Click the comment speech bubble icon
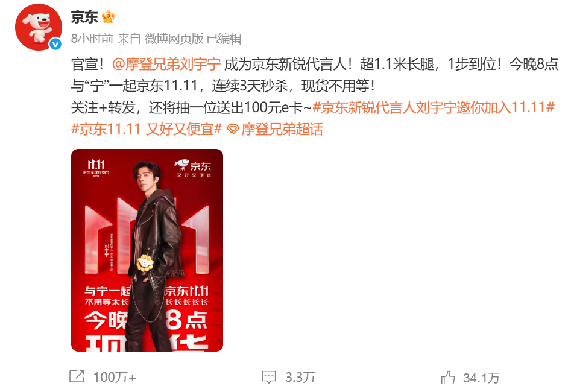Screen dimensions: 568x392 [x=269, y=377]
